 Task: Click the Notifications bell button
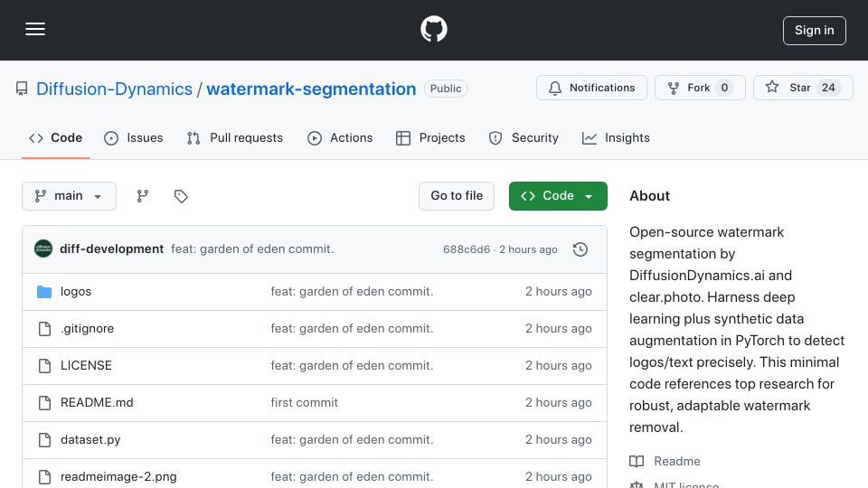point(591,88)
